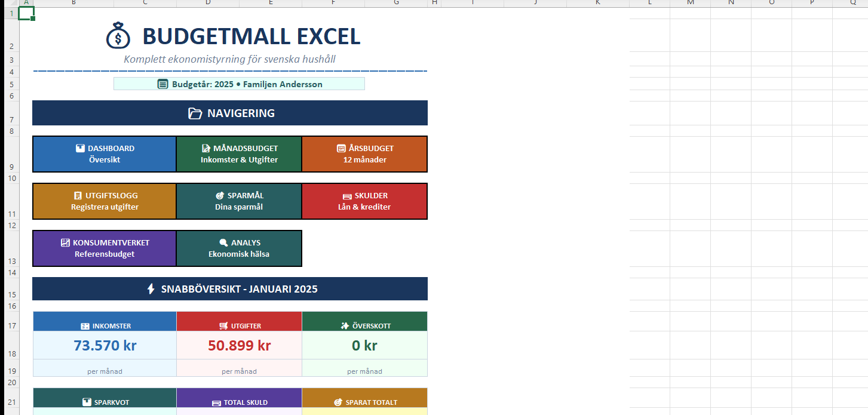The image size is (868, 415).
Task: Click the INKOMSTER header icon
Action: click(85, 326)
